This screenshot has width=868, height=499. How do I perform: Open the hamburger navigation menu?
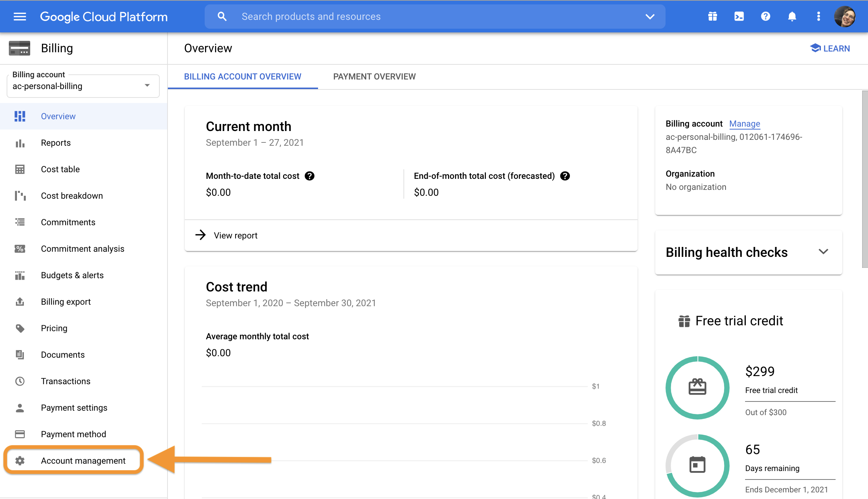(20, 17)
